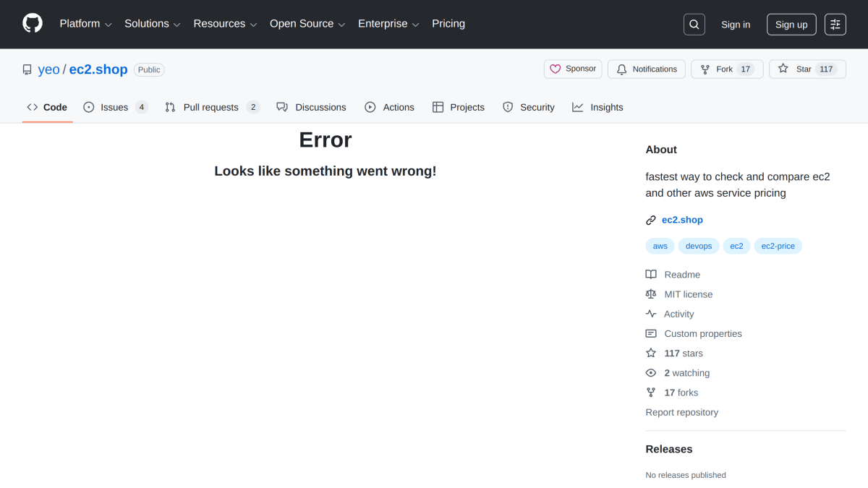Viewport: 868px width, 488px height.
Task: Click the "No releases published" text
Action: (686, 475)
